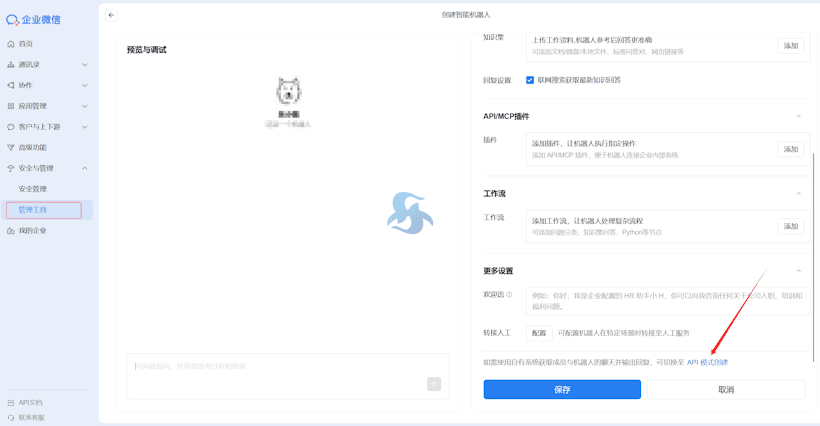Click the 企业微信 logo
This screenshot has height=426, width=820.
[x=33, y=20]
